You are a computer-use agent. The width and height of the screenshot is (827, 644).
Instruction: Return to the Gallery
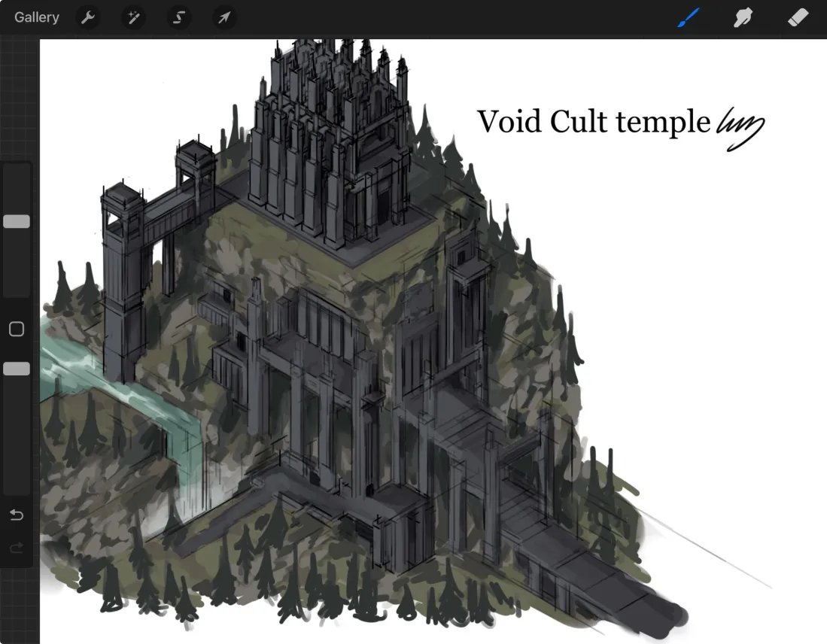36,17
